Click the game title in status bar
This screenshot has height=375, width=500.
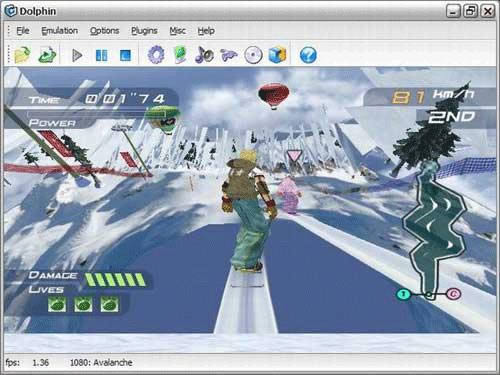101,363
